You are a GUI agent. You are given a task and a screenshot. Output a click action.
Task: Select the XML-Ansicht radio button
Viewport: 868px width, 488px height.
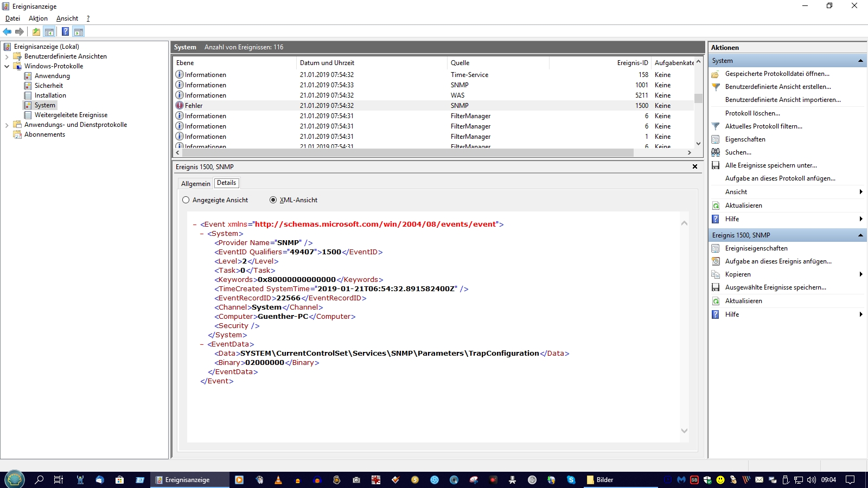click(x=273, y=200)
